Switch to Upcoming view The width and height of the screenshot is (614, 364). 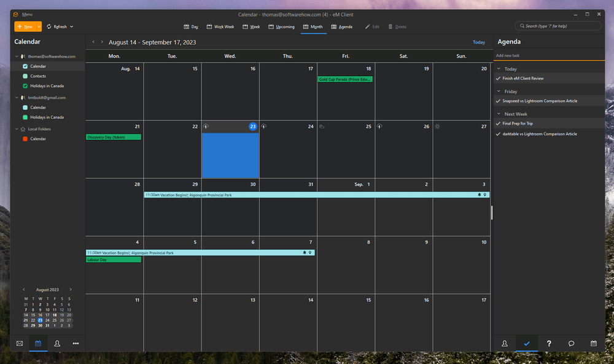pyautogui.click(x=282, y=26)
